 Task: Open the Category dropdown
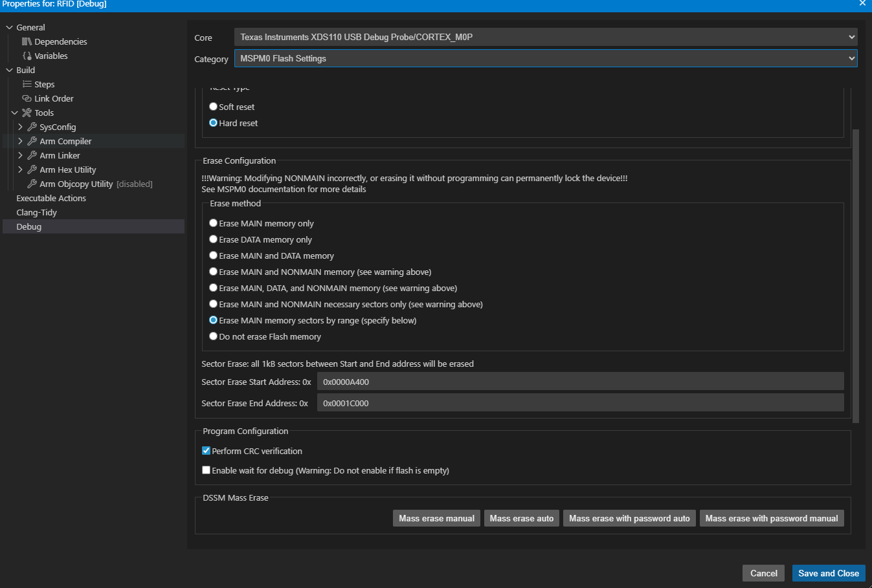click(x=546, y=58)
